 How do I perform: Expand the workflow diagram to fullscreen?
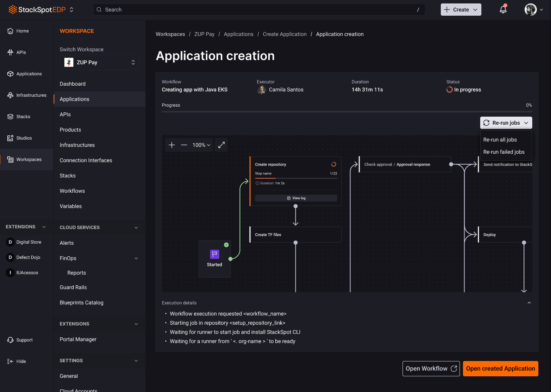(x=221, y=145)
